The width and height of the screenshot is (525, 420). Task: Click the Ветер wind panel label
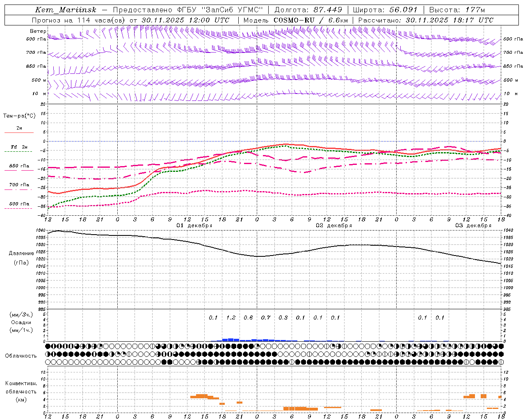(x=38, y=31)
